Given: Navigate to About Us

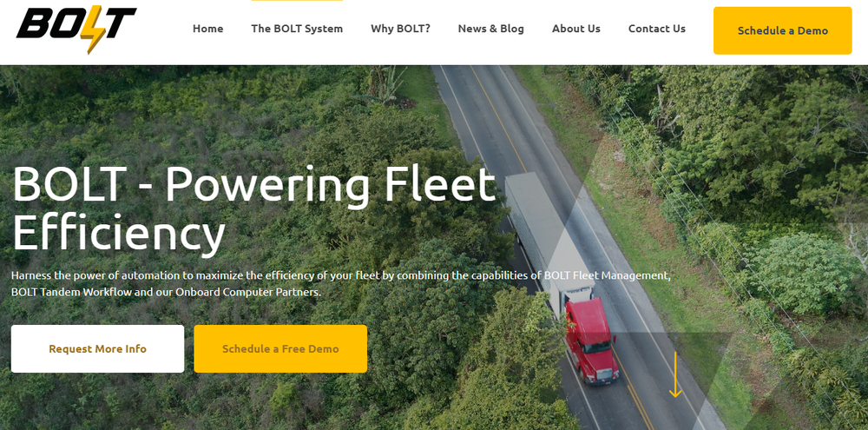Looking at the screenshot, I should (575, 29).
